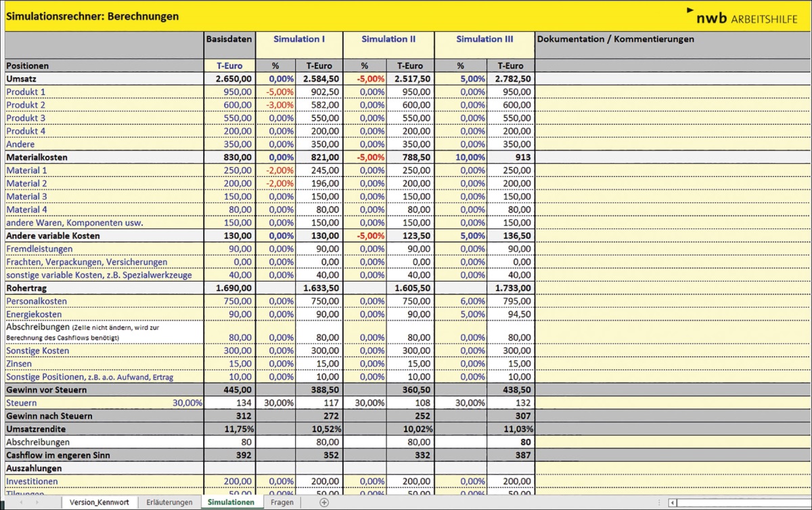Click Personalkosten Simulation III 6,00% cell

click(x=461, y=301)
